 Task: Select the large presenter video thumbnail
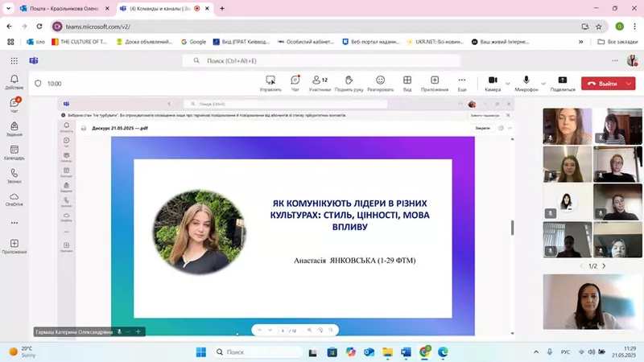592,302
